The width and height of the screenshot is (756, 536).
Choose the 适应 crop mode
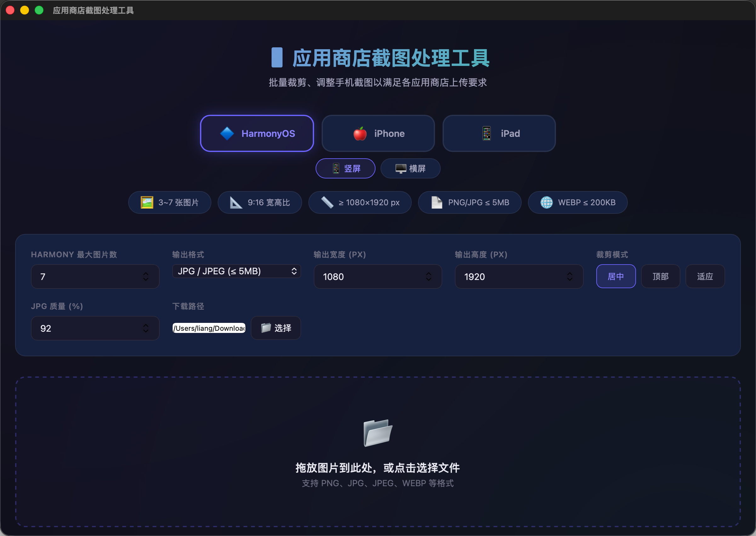tap(705, 276)
